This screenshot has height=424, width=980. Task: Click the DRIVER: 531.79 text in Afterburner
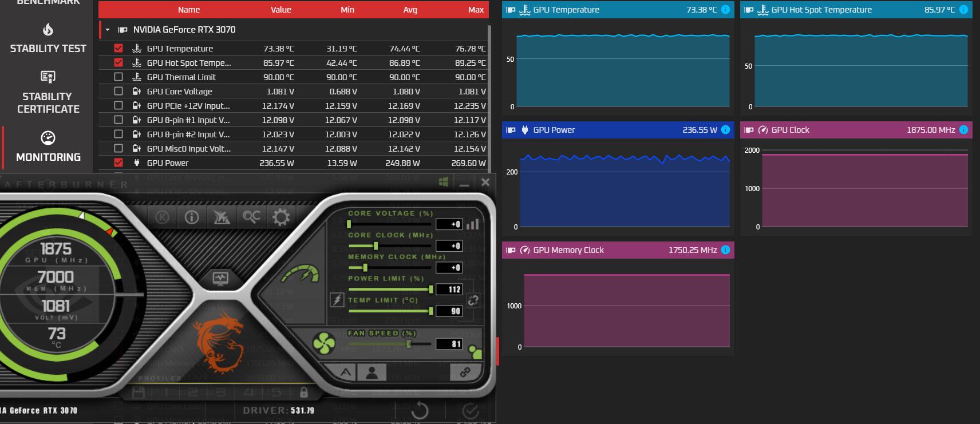279,410
